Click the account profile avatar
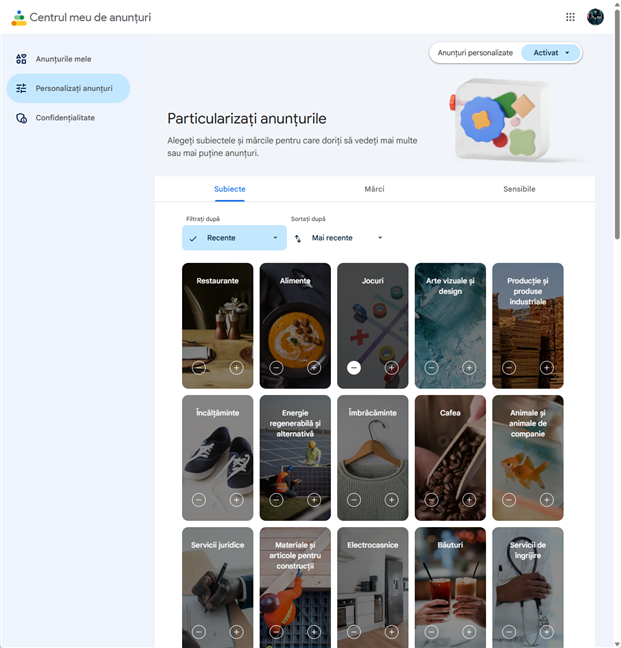Screen dimensions: 621x648 pyautogui.click(x=595, y=17)
